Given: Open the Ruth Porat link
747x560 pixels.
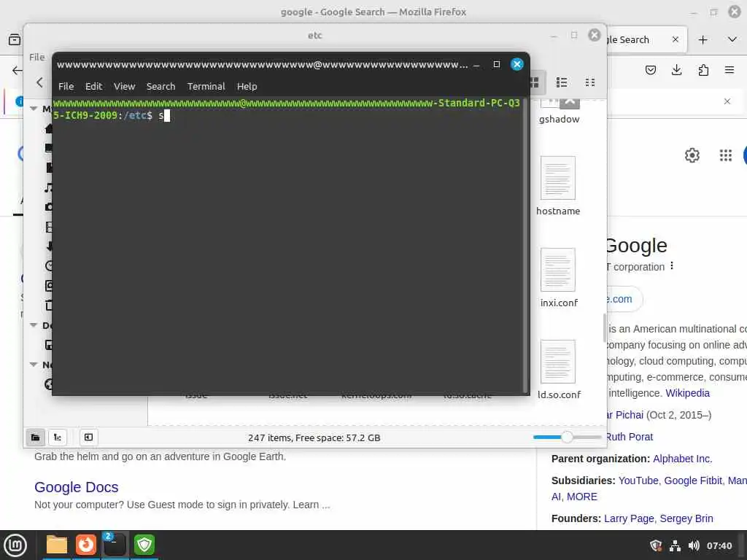Looking at the screenshot, I should tap(630, 437).
